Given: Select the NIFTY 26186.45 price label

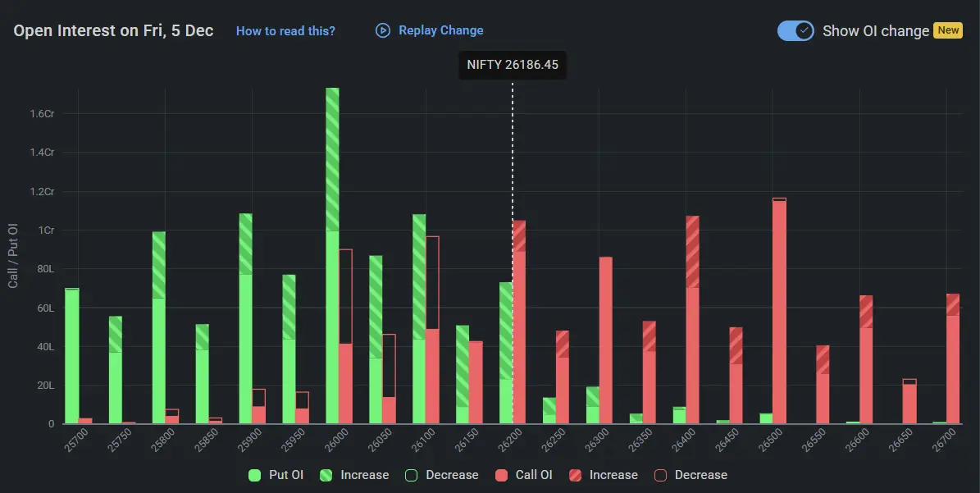Looking at the screenshot, I should tap(513, 64).
